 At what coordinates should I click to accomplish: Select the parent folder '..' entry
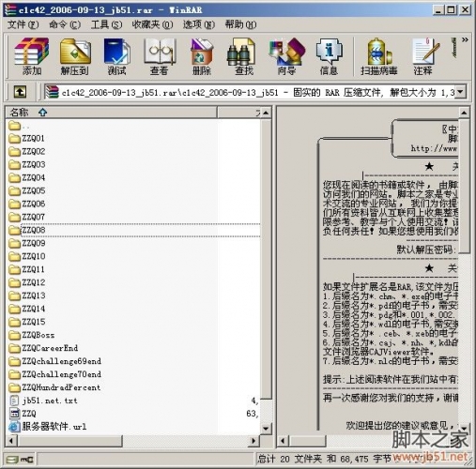tap(20, 126)
